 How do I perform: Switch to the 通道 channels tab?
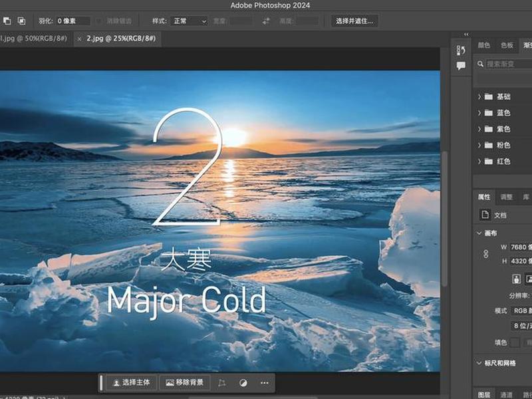(507, 394)
